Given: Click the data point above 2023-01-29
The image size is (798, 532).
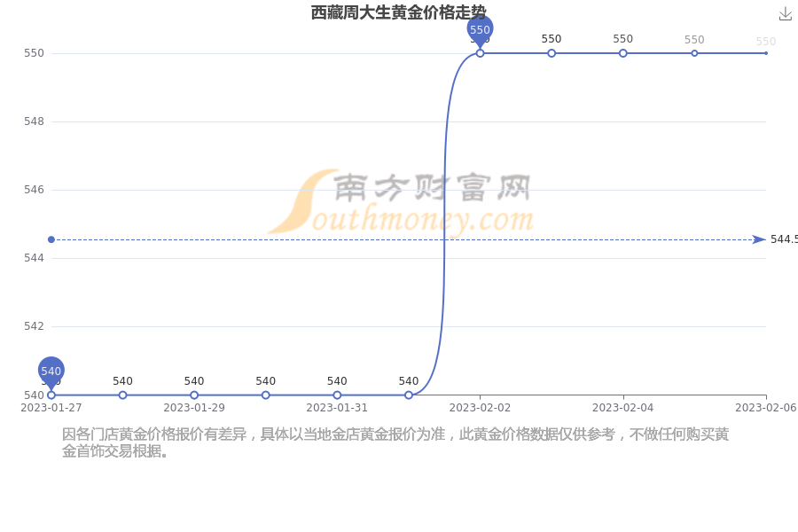Looking at the screenshot, I should coord(194,395).
